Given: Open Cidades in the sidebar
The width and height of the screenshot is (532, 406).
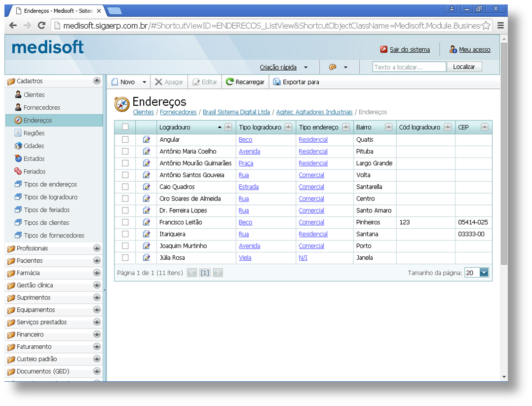Looking at the screenshot, I should pyautogui.click(x=34, y=146).
